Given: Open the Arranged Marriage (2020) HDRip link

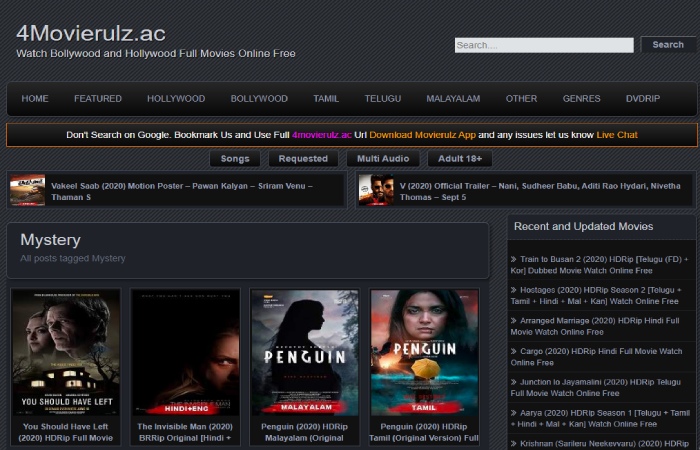Looking at the screenshot, I should 595,326.
